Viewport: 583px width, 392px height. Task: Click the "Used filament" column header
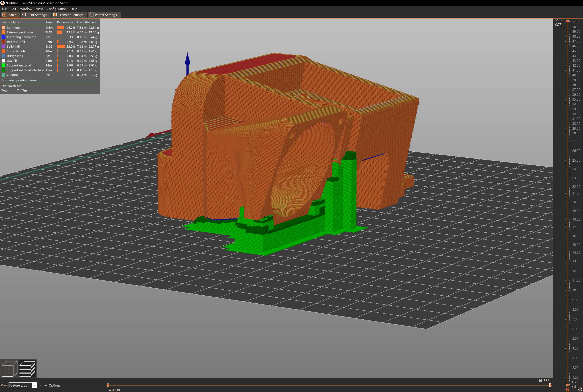(87, 22)
